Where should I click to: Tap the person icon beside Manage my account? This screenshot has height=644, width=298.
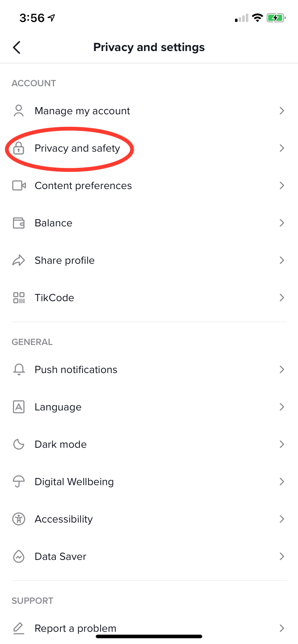click(x=19, y=111)
